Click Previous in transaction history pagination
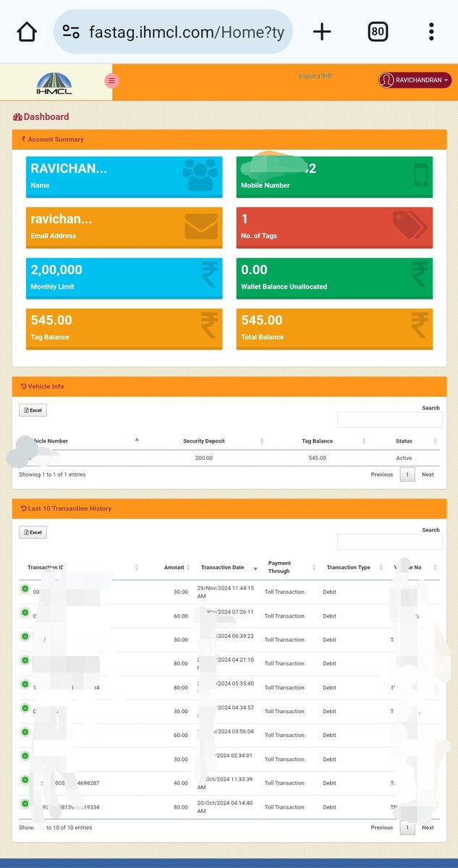This screenshot has width=458, height=868. [382, 827]
